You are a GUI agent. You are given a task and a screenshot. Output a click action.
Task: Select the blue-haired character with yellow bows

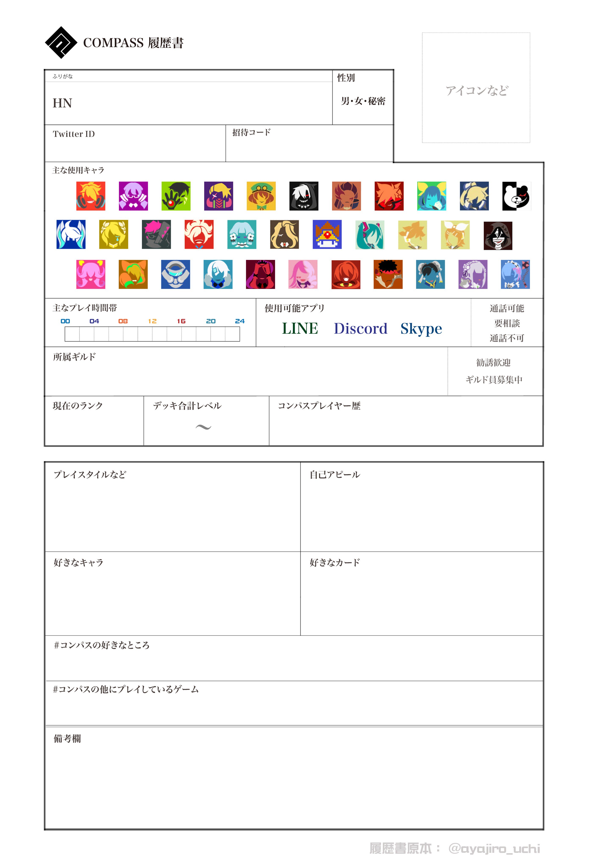[x=432, y=196]
